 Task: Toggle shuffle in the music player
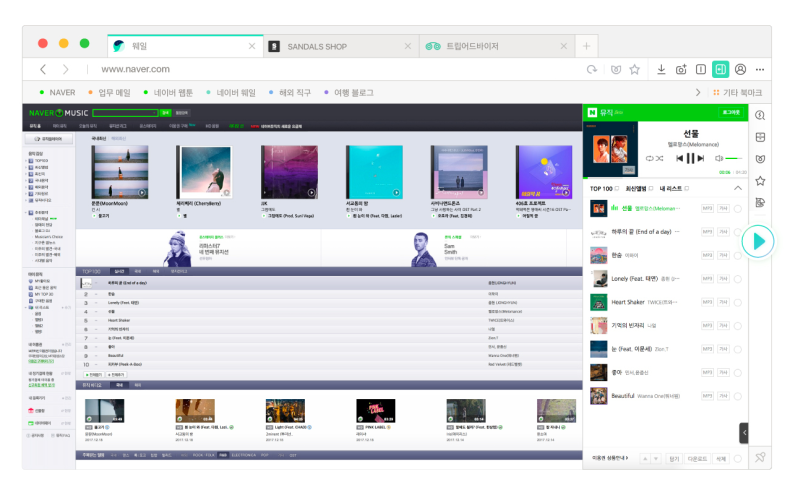click(x=661, y=158)
